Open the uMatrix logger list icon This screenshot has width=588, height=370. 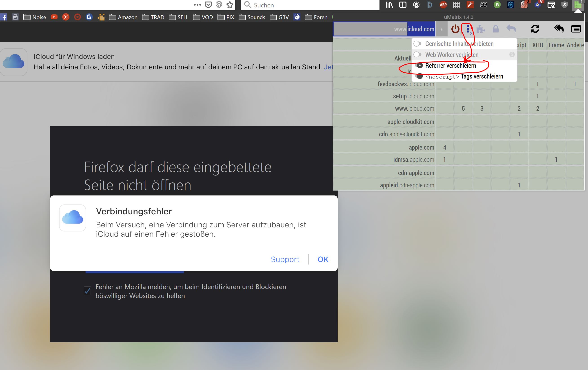point(576,29)
